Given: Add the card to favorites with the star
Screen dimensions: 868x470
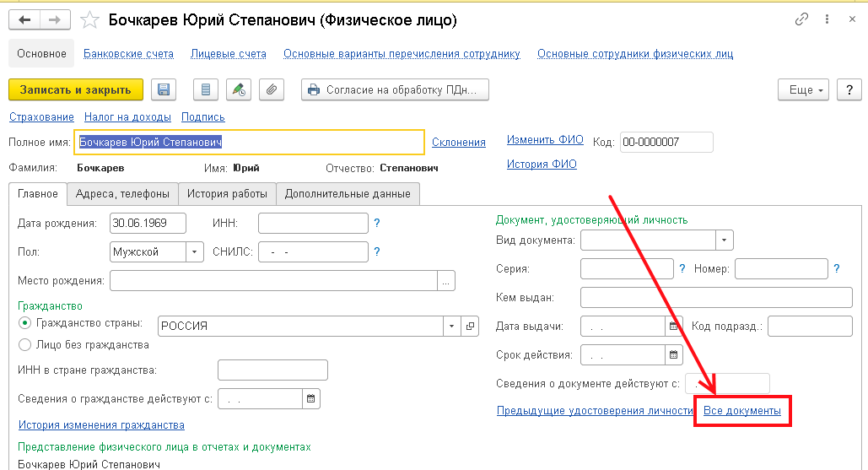Looking at the screenshot, I should click(88, 19).
